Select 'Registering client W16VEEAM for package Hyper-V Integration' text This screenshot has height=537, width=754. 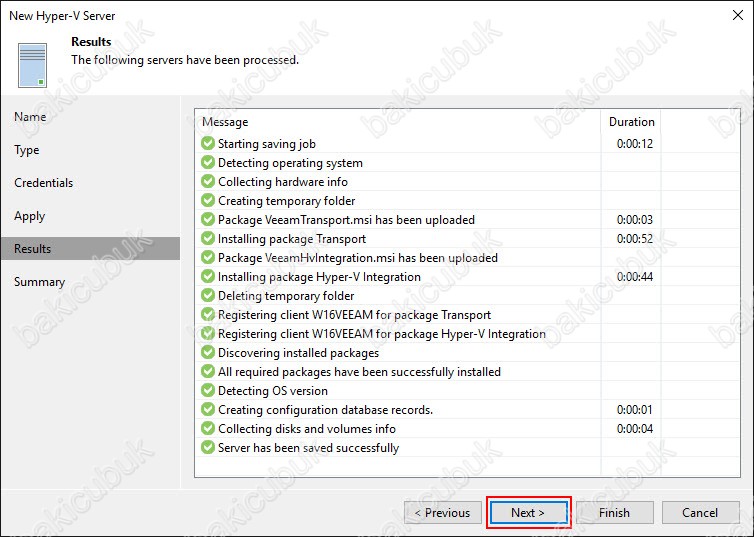382,334
